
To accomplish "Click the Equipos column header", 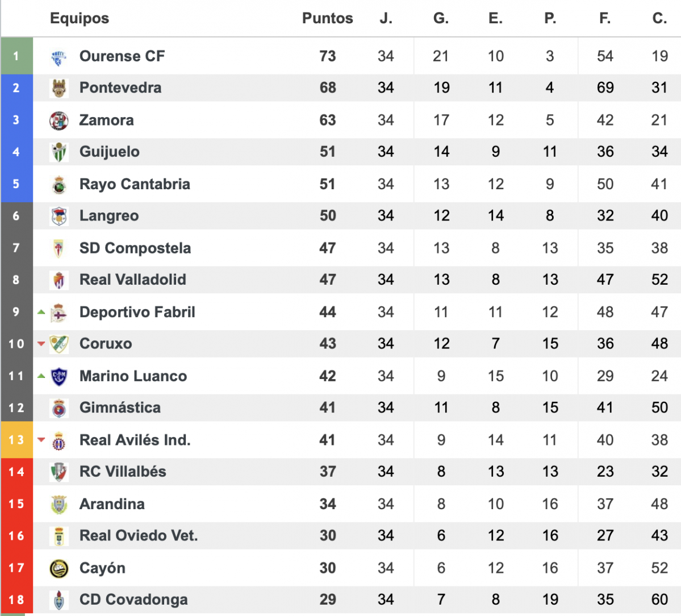I will [80, 18].
